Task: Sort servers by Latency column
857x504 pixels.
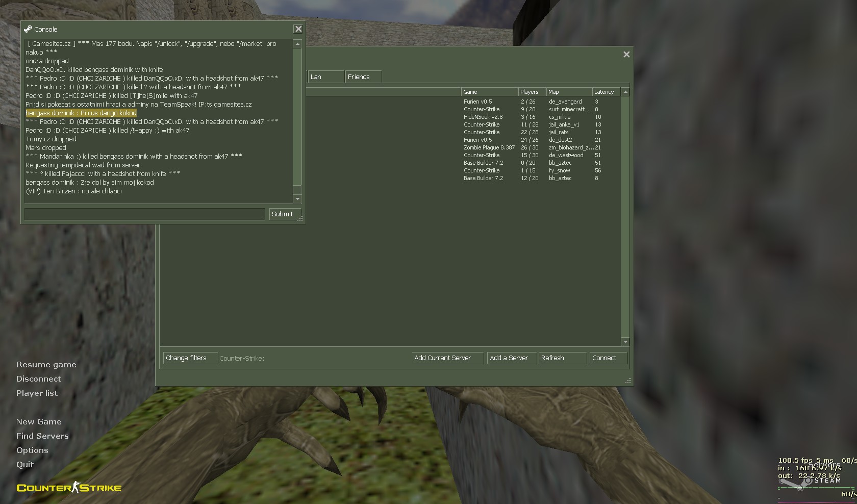Action: (607, 92)
